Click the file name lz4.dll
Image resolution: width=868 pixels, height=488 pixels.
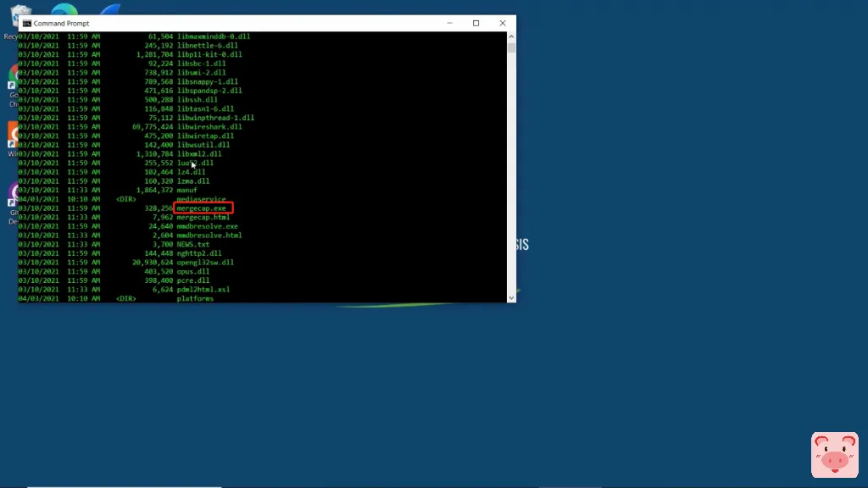coord(191,172)
